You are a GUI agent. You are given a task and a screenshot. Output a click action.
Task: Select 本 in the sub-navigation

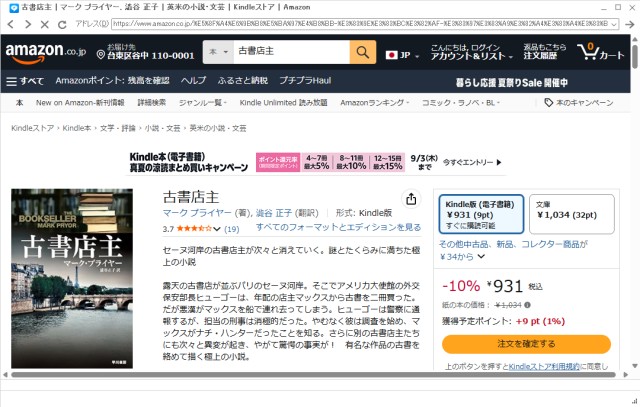pos(19,103)
